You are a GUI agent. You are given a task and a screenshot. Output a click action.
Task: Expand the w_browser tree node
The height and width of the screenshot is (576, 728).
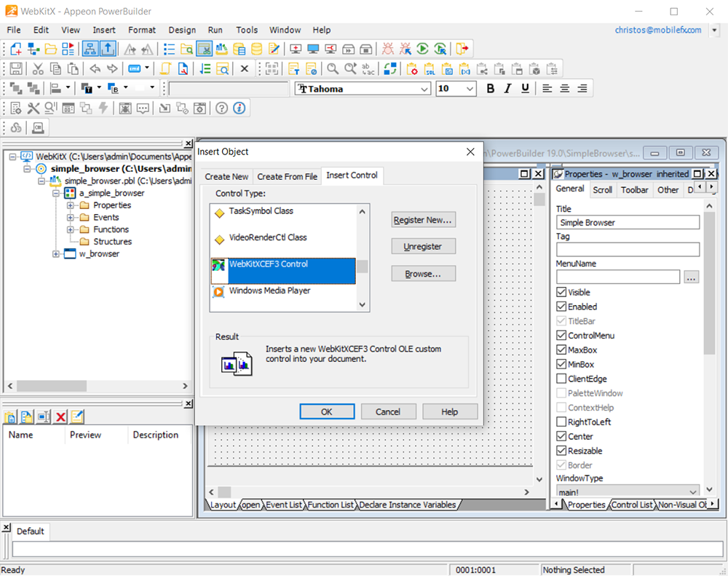coord(56,253)
